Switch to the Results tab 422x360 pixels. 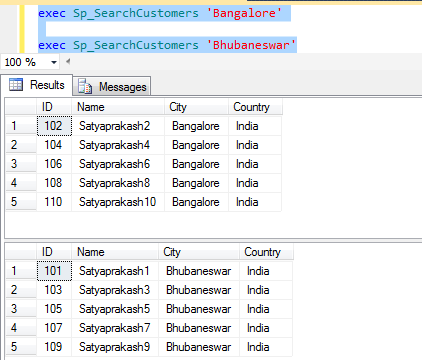[37, 85]
